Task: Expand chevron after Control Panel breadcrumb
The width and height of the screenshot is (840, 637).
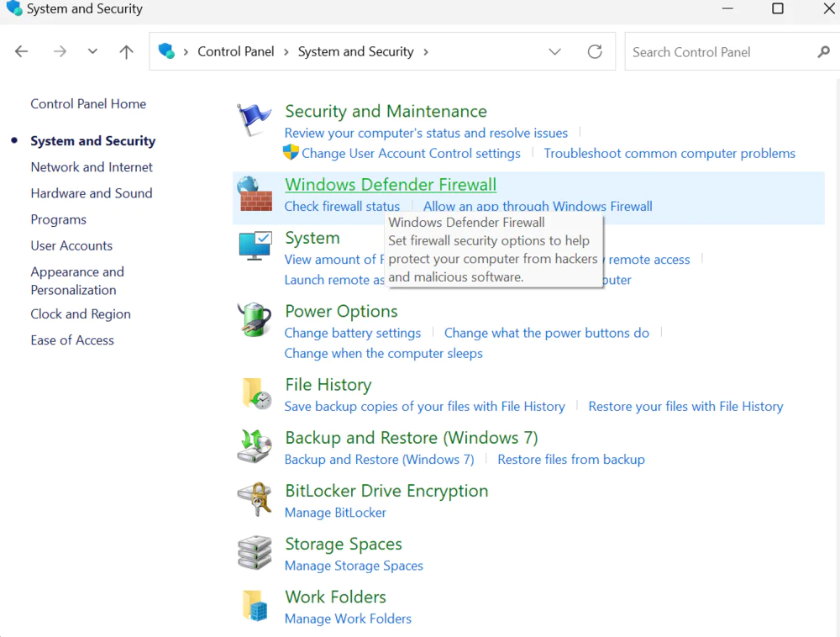Action: [286, 52]
